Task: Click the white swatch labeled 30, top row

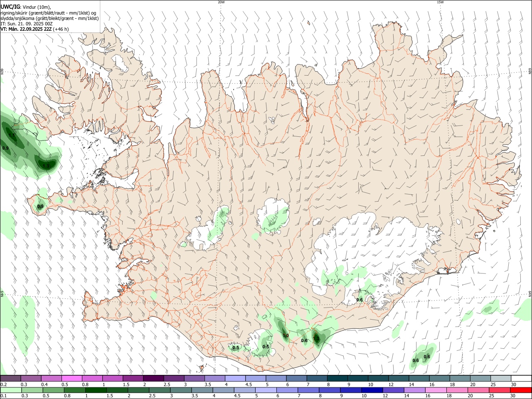Action: pos(522,378)
